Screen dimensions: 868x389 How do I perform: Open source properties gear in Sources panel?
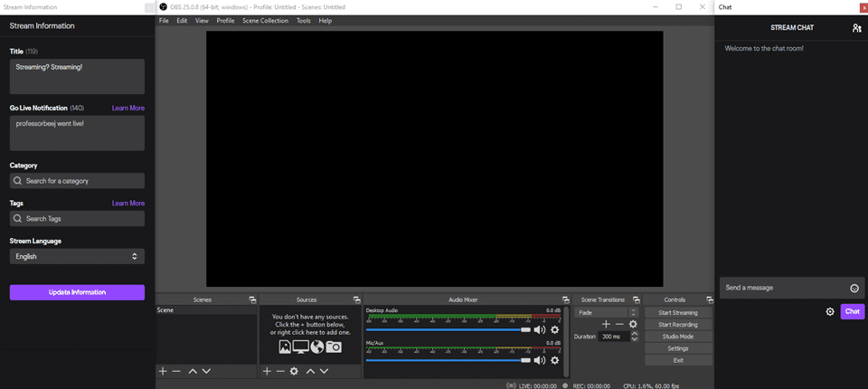click(x=294, y=371)
